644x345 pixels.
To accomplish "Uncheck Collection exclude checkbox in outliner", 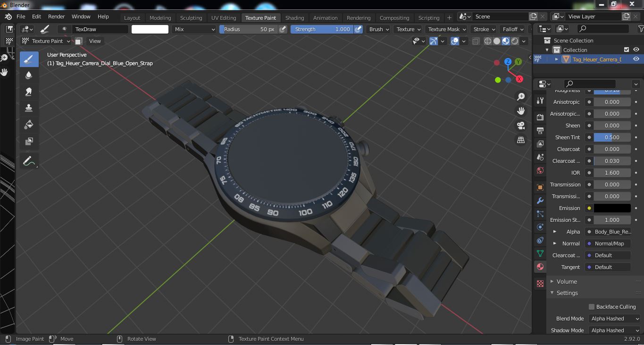I will tap(627, 50).
